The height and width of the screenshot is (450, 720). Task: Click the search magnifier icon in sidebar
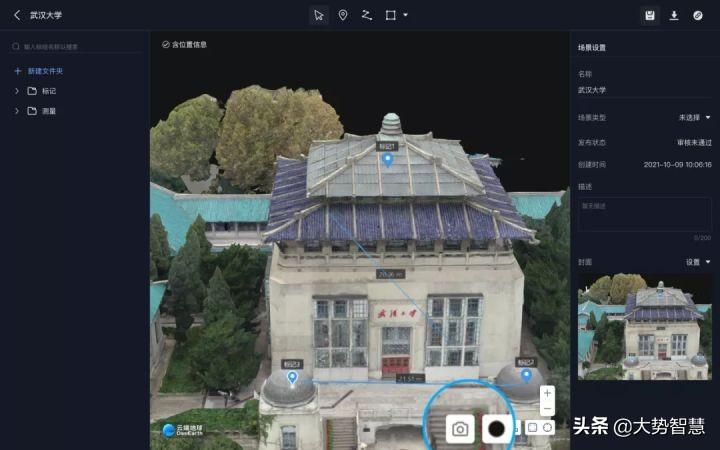click(16, 46)
